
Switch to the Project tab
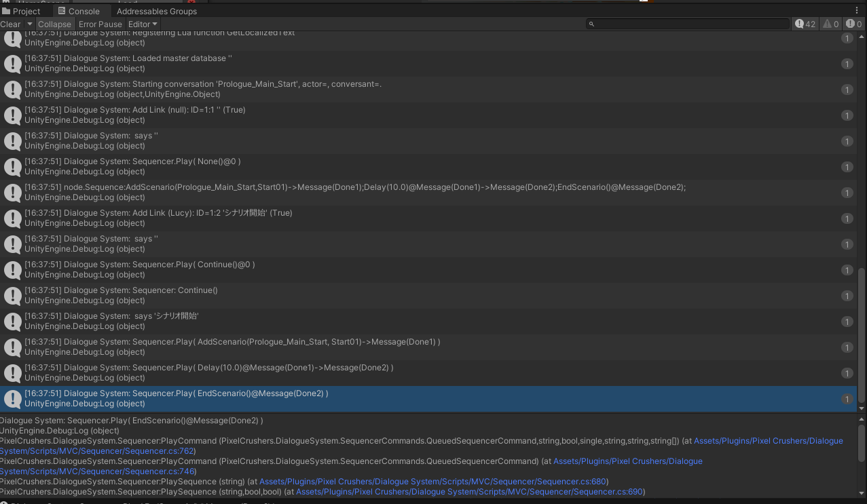point(22,11)
